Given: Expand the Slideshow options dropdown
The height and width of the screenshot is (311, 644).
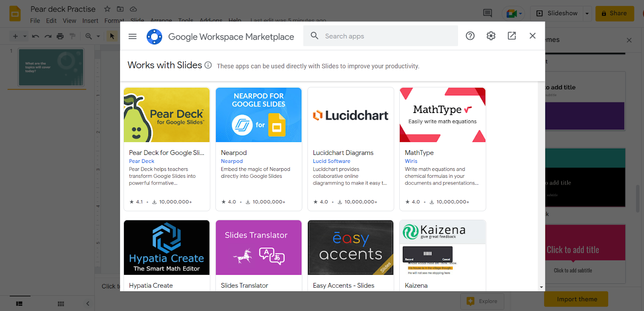Looking at the screenshot, I should (x=587, y=13).
